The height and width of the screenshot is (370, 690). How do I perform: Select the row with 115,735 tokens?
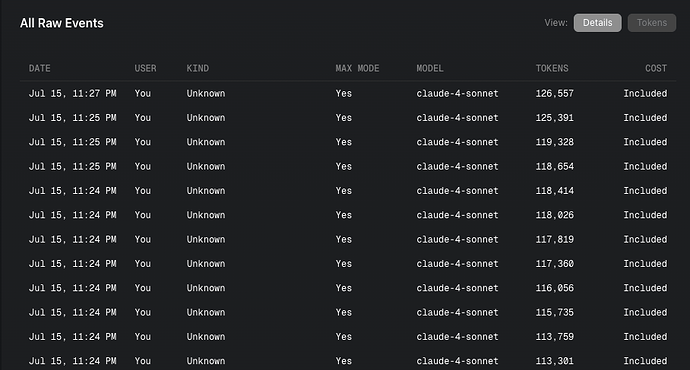pos(348,312)
